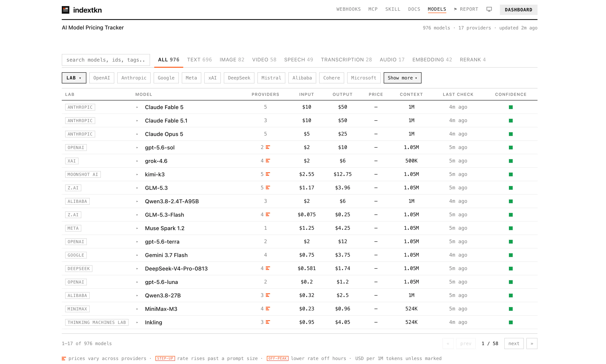This screenshot has height=364, width=606.
Task: Click the THINKING MACHINES LAB tag
Action: point(97,322)
